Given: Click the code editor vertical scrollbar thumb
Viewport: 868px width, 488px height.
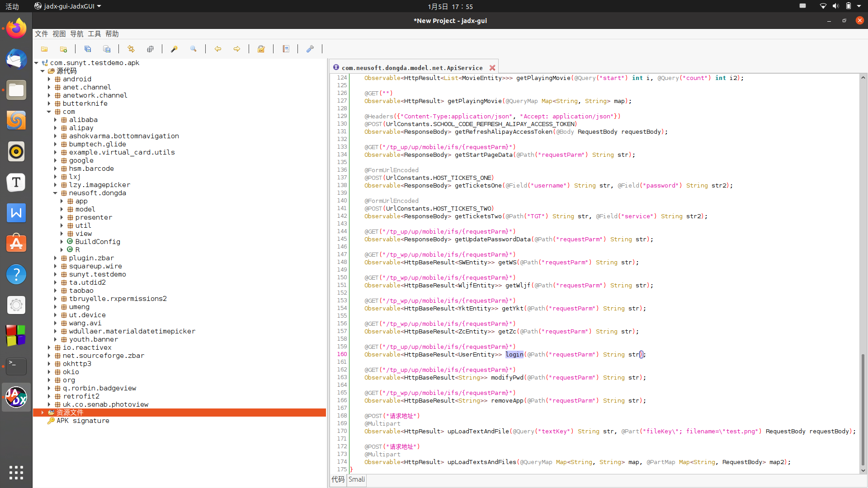Looking at the screenshot, I should point(863,409).
